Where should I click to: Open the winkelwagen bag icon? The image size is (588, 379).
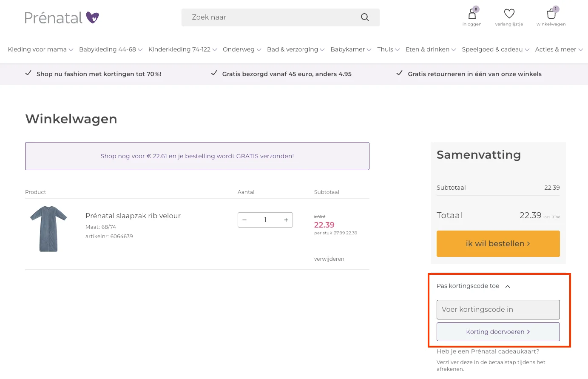coord(551,14)
